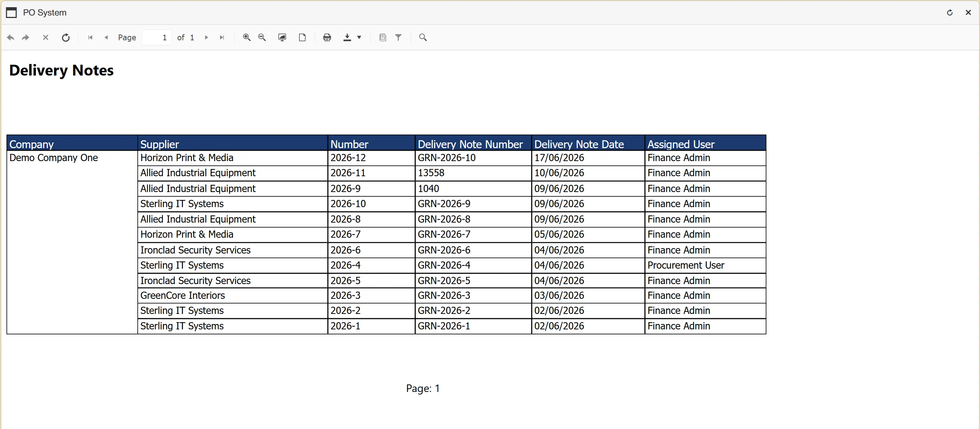Refresh the report in toolbar

[x=66, y=37]
